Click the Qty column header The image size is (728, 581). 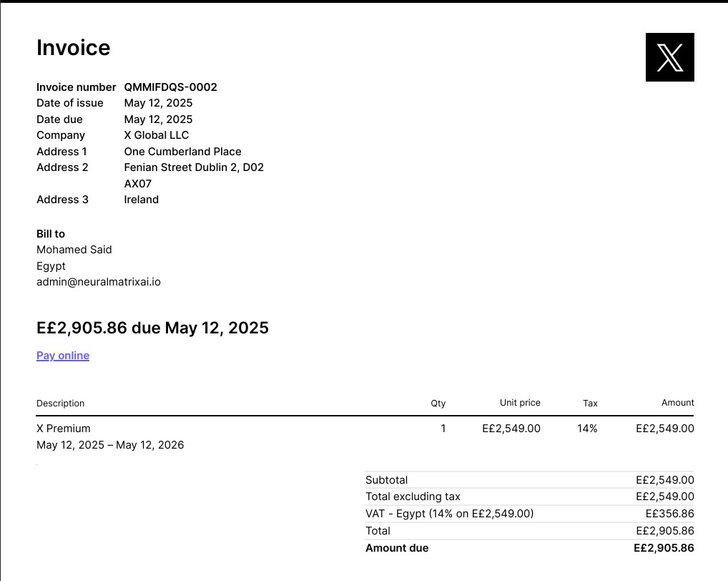pos(438,403)
